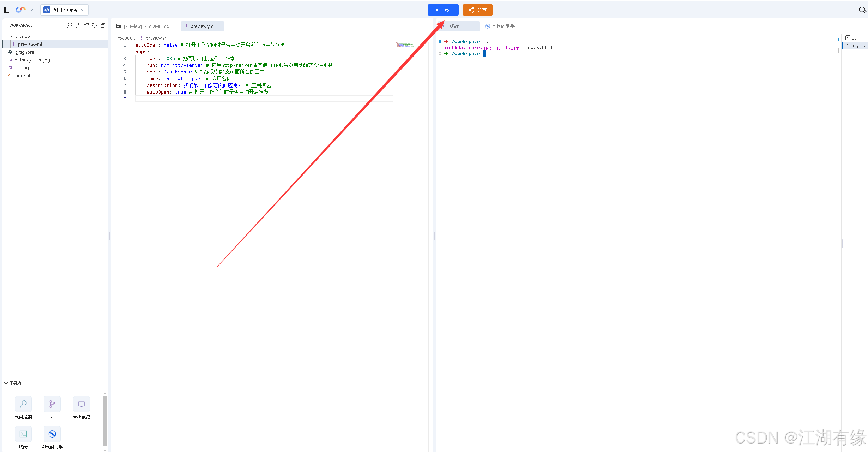Click the refresh explorer icon
The height and width of the screenshot is (452, 868).
95,25
